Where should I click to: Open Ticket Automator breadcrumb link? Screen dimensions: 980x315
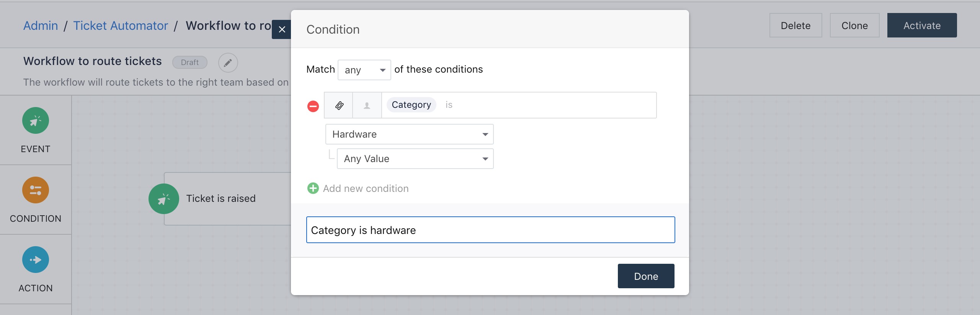click(121, 26)
